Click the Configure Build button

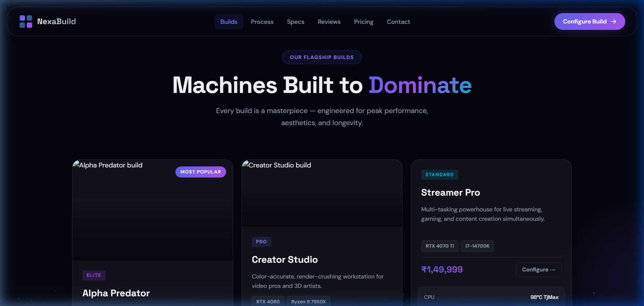point(589,21)
